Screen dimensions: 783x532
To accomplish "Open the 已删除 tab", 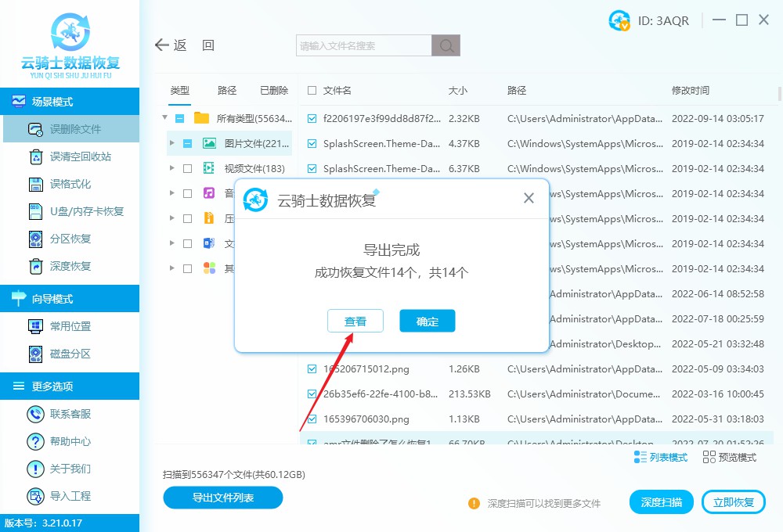I will click(273, 90).
